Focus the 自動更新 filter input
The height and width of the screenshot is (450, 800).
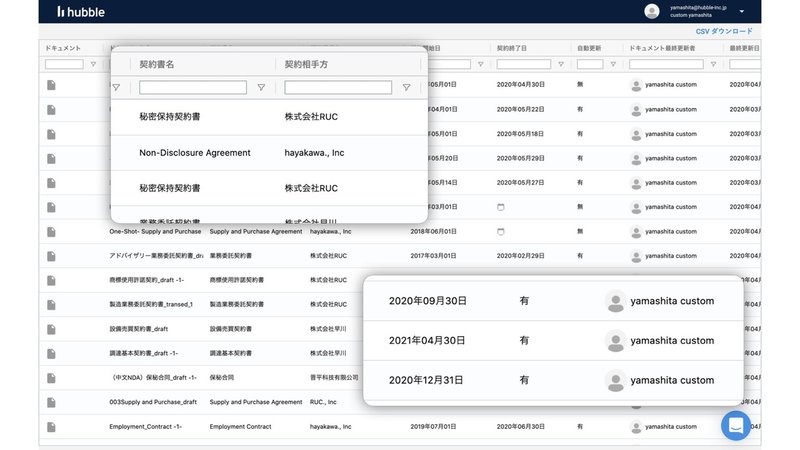(x=590, y=64)
